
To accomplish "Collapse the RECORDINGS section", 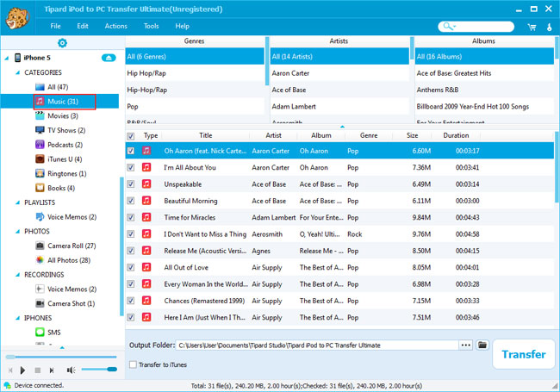I will point(17,275).
